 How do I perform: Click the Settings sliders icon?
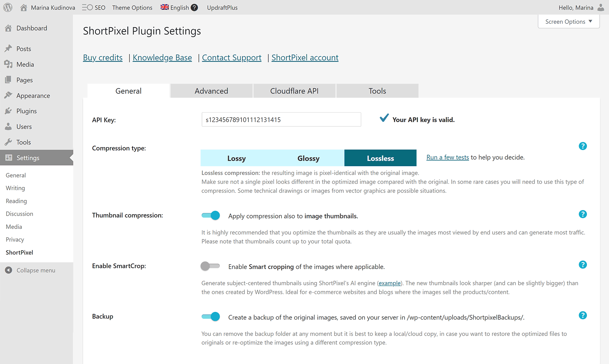[x=8, y=157]
